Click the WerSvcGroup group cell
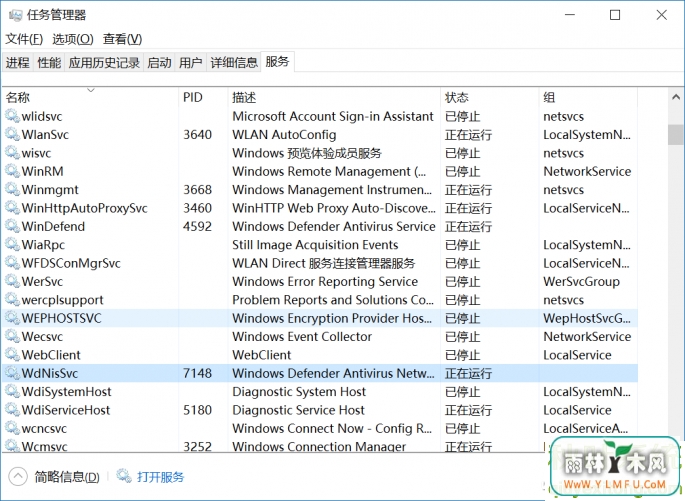Viewport: 685px width, 501px height. 581,281
